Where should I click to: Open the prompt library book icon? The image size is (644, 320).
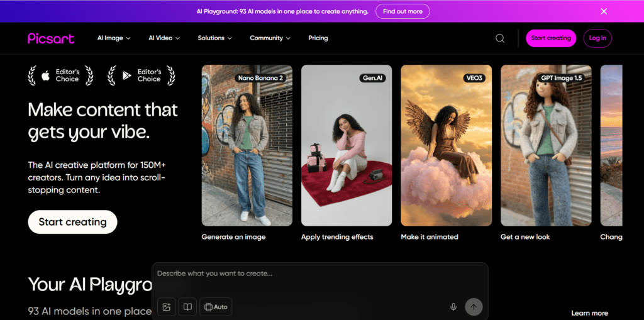click(x=187, y=307)
